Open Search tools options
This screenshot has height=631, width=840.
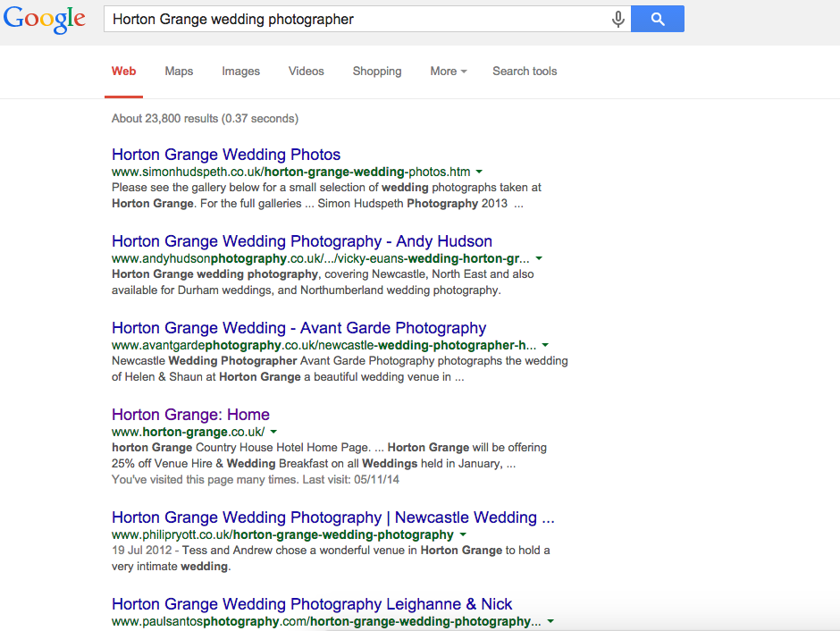525,72
